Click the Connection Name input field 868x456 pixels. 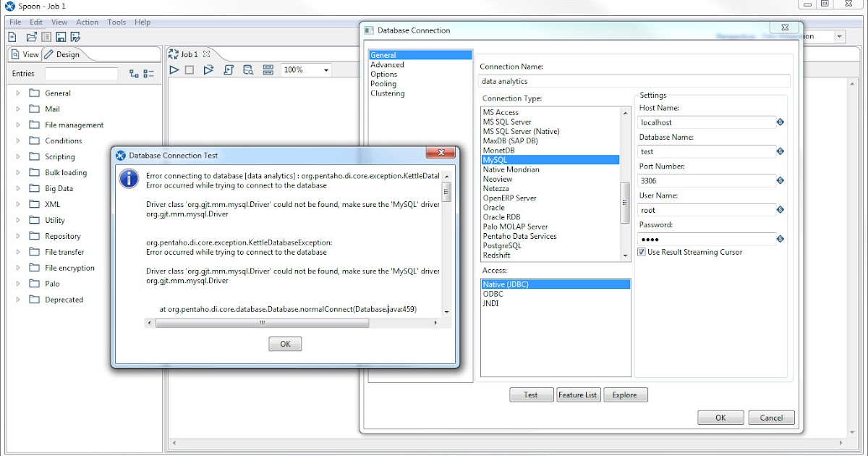634,81
